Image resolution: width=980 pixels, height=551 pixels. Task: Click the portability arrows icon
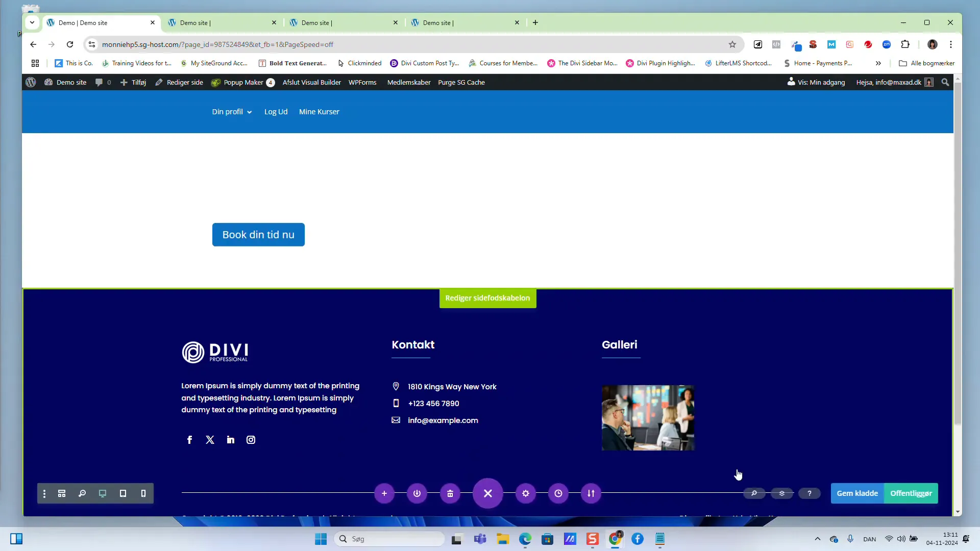point(591,493)
